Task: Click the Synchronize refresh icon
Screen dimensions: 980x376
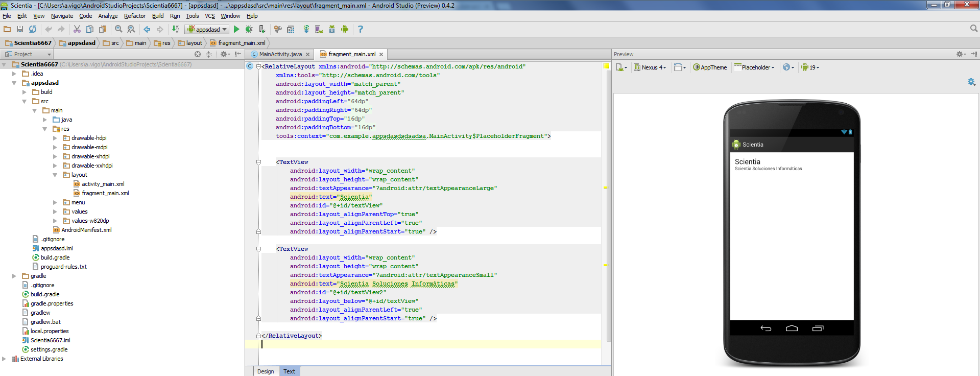Action: [33, 29]
